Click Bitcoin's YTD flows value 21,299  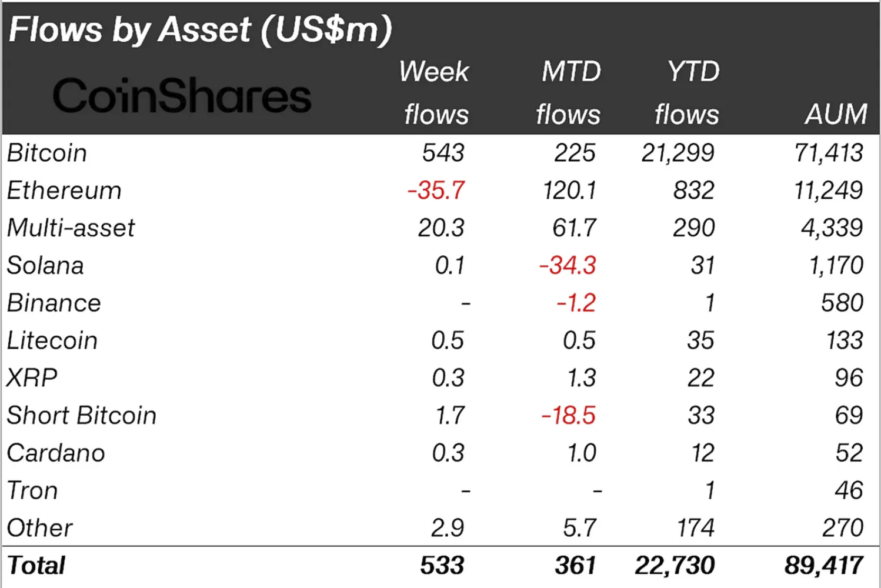click(x=678, y=153)
